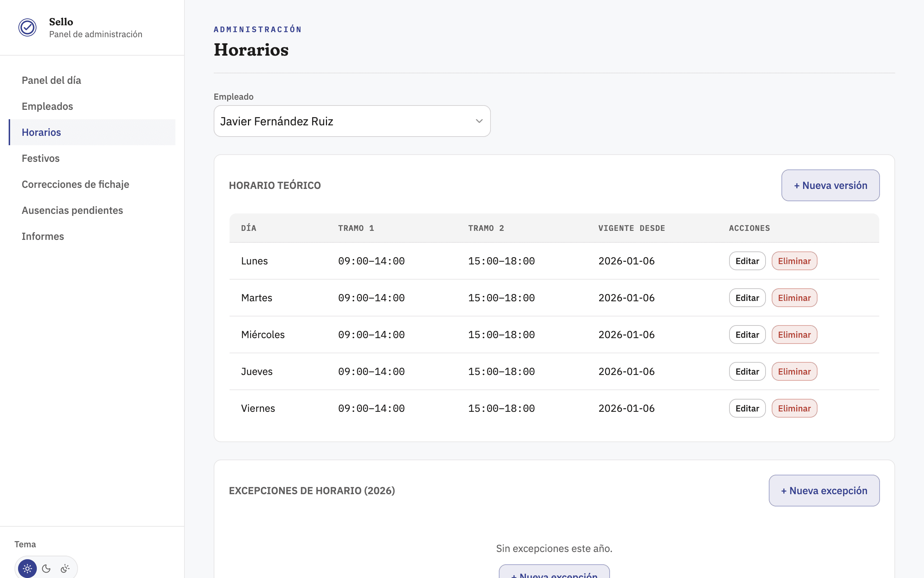Open the Javier Fernández Ruiz employee dropdown
Image resolution: width=924 pixels, height=578 pixels.
point(352,121)
